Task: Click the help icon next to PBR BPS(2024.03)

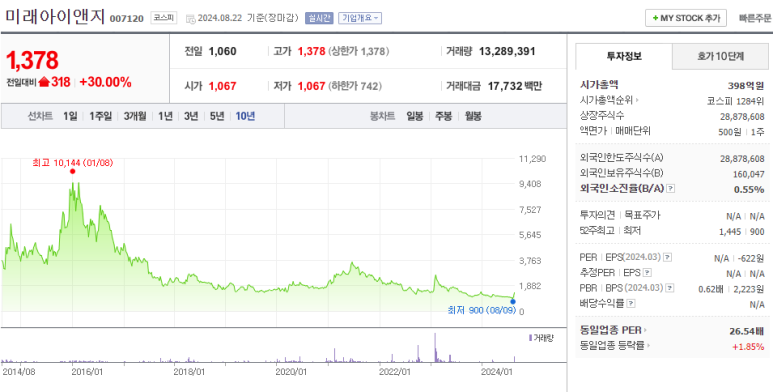Action: point(670,288)
